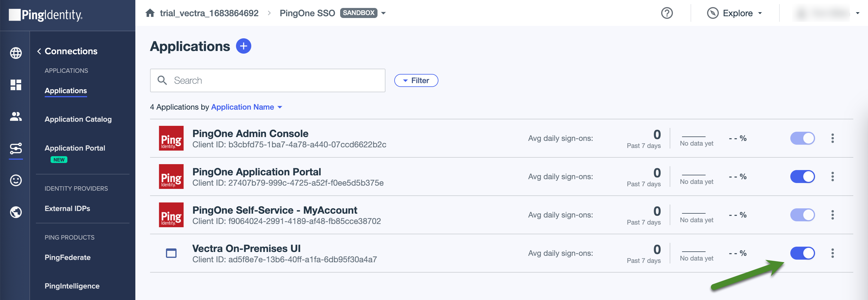Viewport: 868px width, 300px height.
Task: Turn off the Vectra On-Premises UI toggle
Action: [x=802, y=253]
